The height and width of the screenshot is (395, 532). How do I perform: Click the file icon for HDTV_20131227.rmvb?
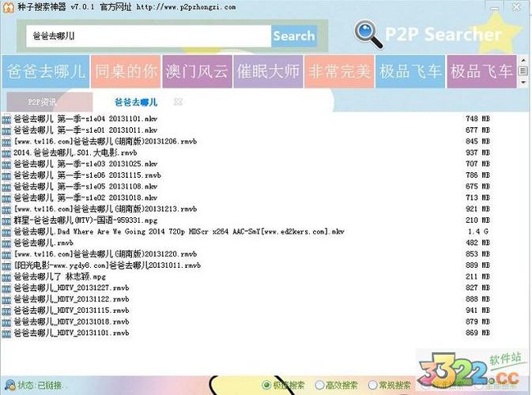6,288
